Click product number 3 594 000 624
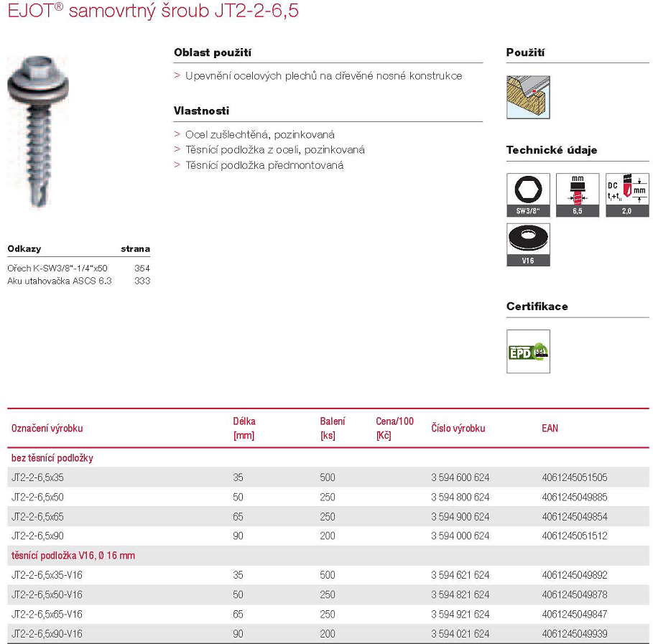 coord(460,536)
